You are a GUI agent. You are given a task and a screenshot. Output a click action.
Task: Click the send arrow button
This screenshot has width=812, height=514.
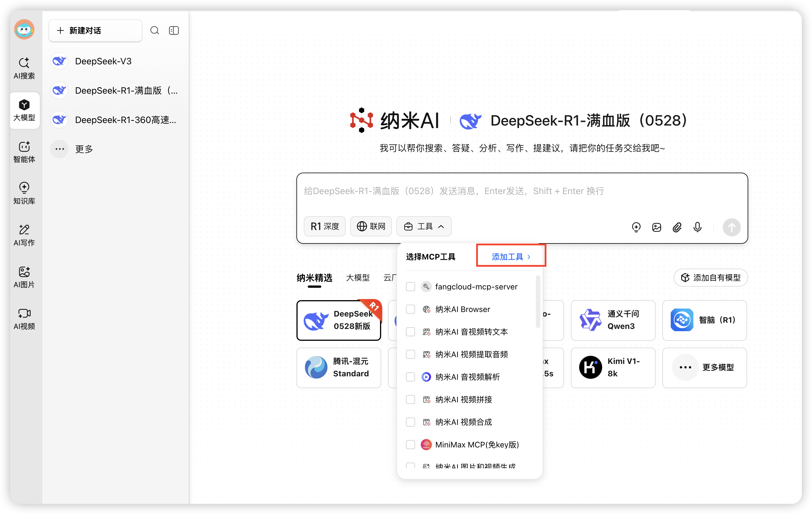732,227
